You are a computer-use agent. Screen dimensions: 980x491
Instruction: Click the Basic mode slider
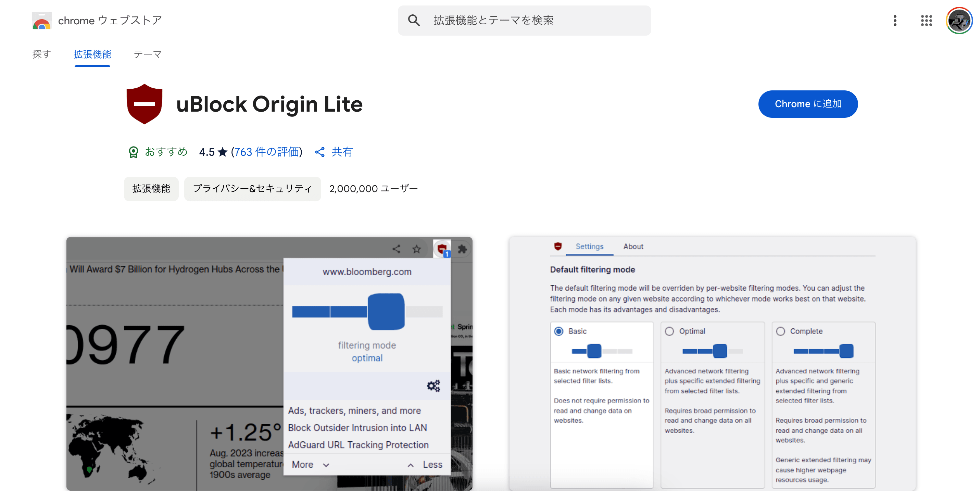602,351
